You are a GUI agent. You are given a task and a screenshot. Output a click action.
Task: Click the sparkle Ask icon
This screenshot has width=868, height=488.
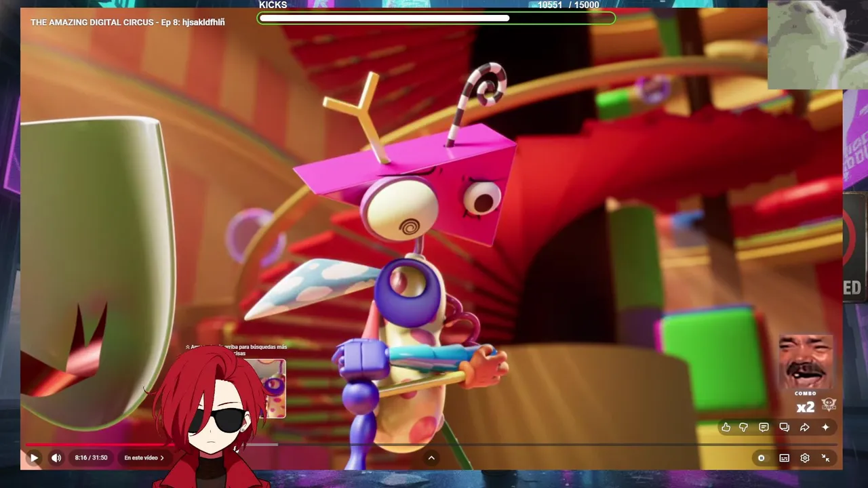click(825, 427)
